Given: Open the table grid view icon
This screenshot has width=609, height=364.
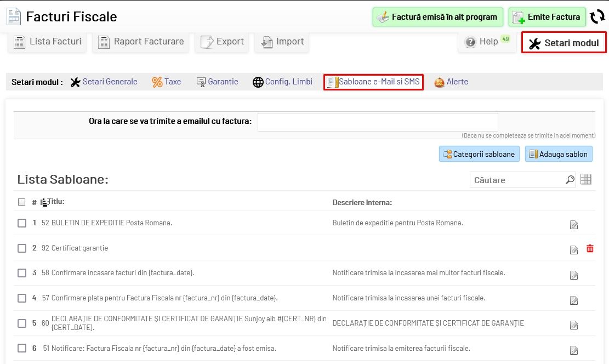Looking at the screenshot, I should click(585, 179).
